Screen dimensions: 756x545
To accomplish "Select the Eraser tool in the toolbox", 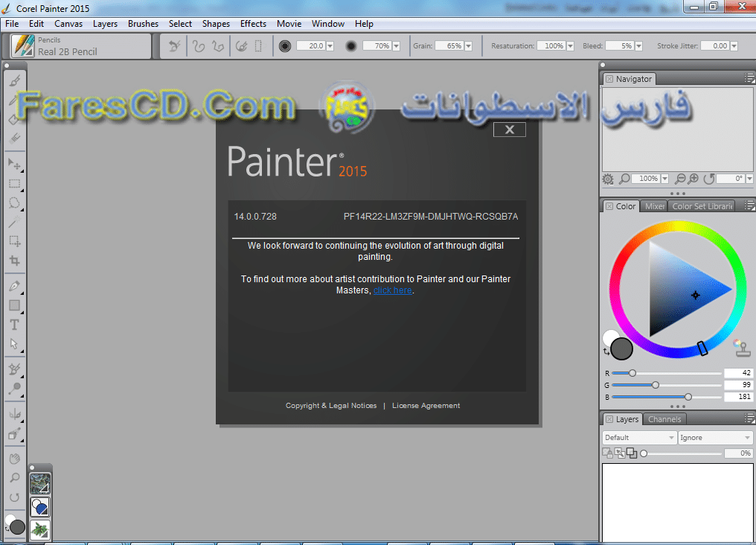I will click(x=14, y=138).
